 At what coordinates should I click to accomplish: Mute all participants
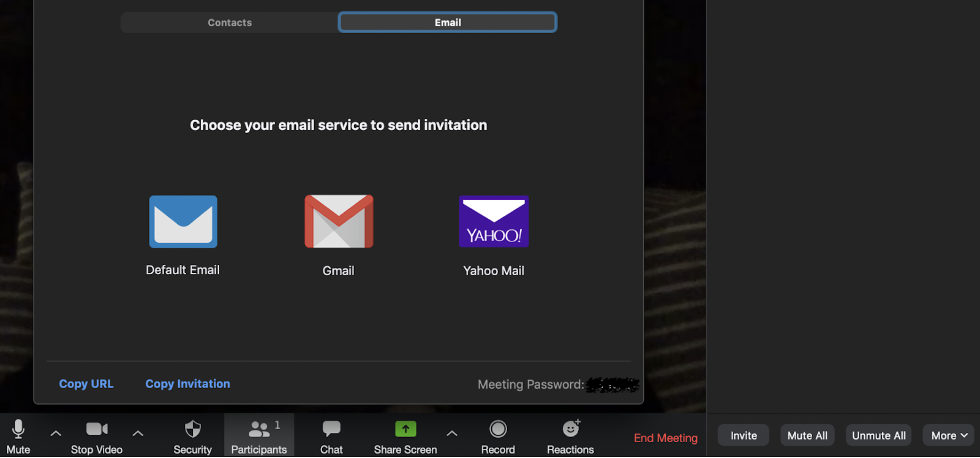click(807, 436)
